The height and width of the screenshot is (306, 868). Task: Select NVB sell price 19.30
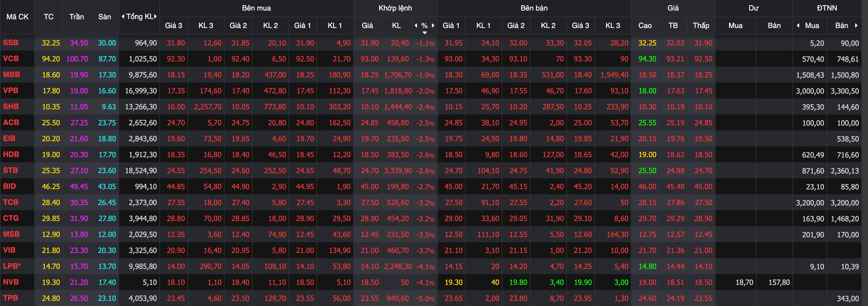(x=454, y=283)
